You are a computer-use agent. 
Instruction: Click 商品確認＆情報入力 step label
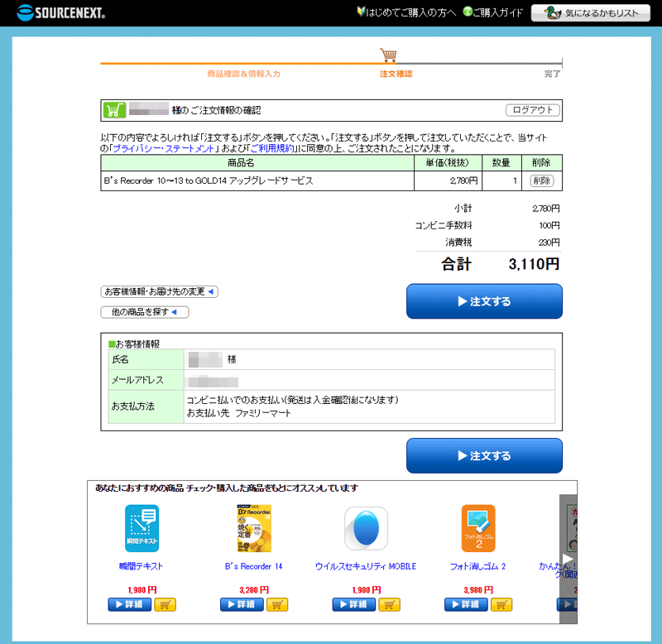click(x=243, y=74)
